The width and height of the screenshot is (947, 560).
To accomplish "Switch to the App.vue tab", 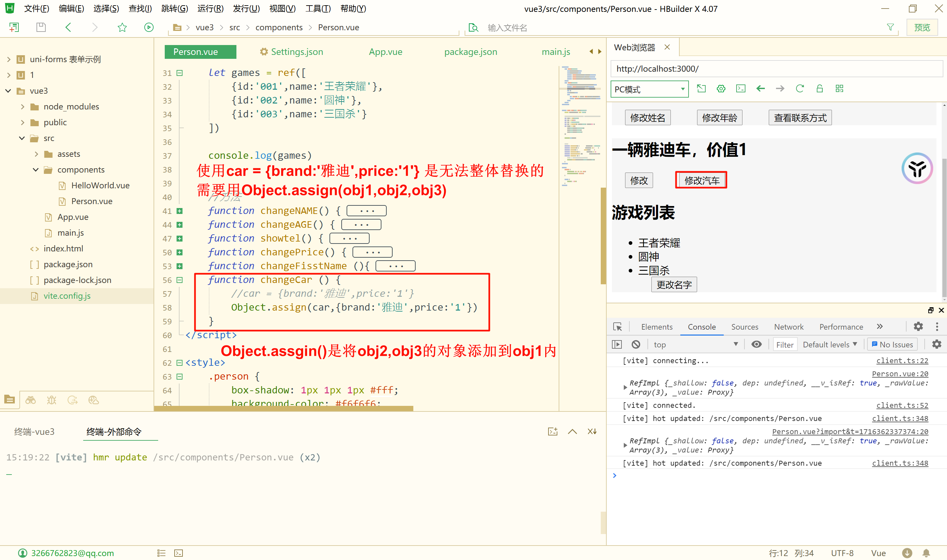I will pos(385,52).
